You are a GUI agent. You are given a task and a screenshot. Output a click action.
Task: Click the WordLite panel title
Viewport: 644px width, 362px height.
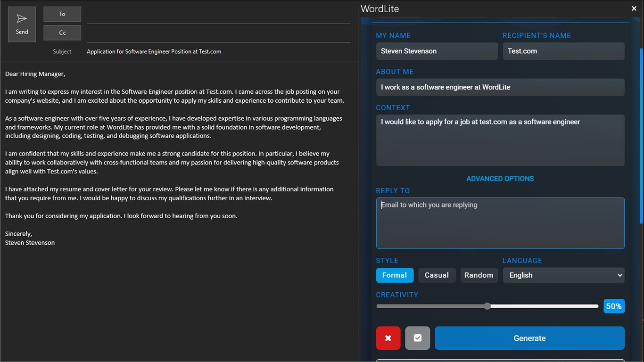pyautogui.click(x=380, y=9)
